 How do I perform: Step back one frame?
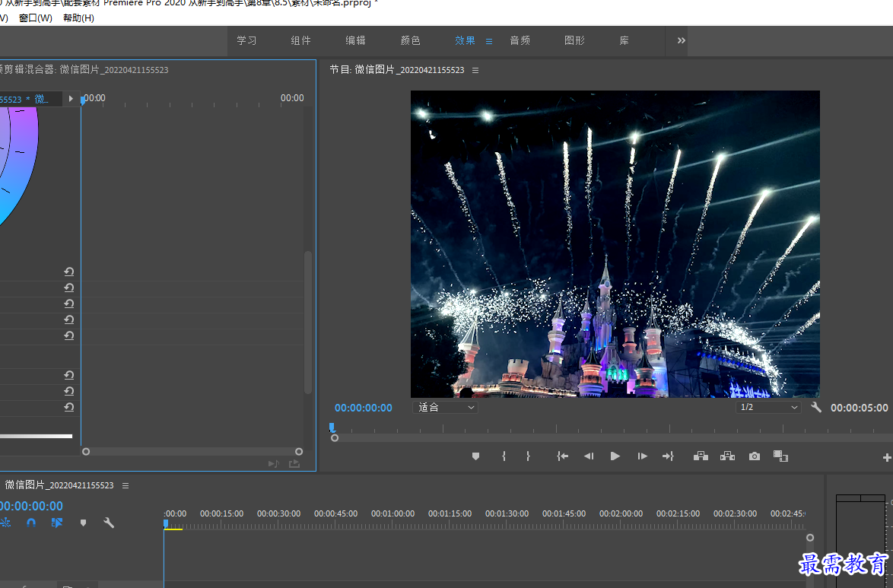(589, 456)
